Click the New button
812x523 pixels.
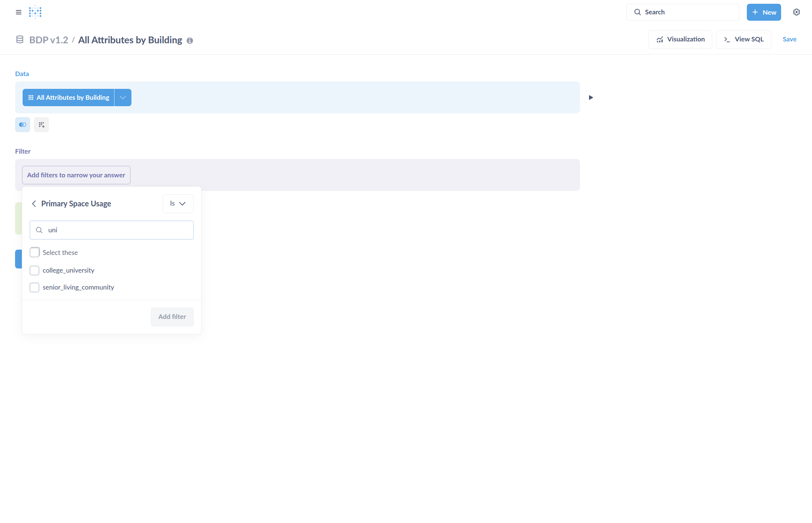[763, 12]
